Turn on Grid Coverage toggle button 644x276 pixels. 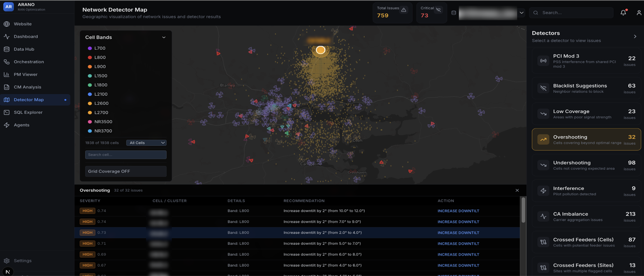pyautogui.click(x=126, y=172)
